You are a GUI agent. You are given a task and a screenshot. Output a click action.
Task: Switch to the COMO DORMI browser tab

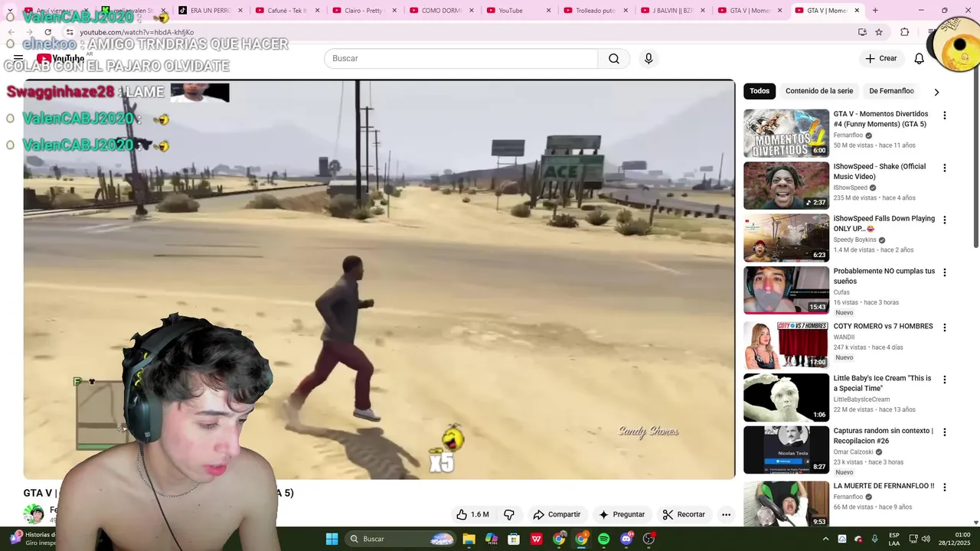(x=442, y=11)
